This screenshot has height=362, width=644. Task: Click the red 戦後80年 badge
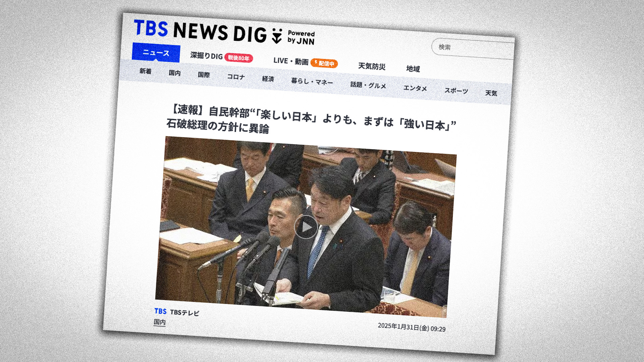pos(238,58)
